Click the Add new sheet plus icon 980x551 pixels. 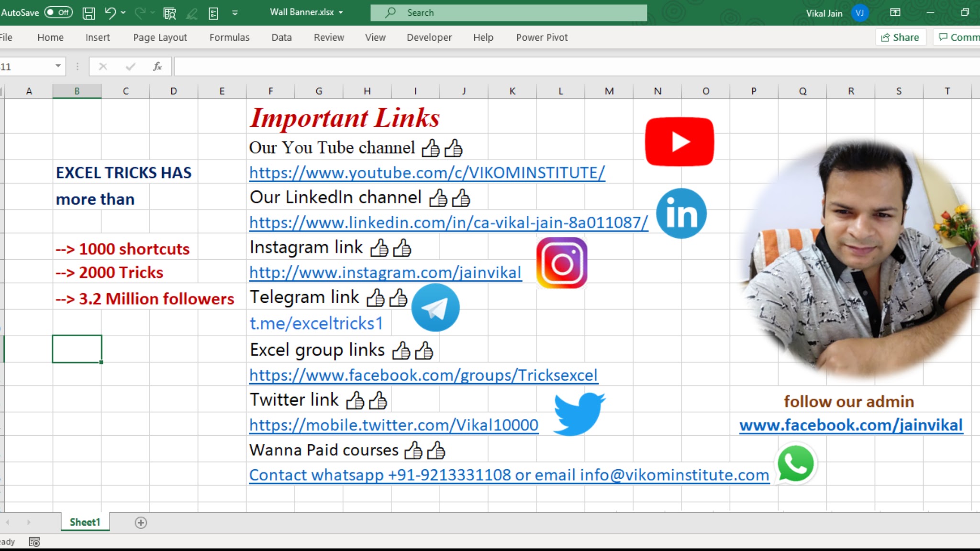[141, 523]
